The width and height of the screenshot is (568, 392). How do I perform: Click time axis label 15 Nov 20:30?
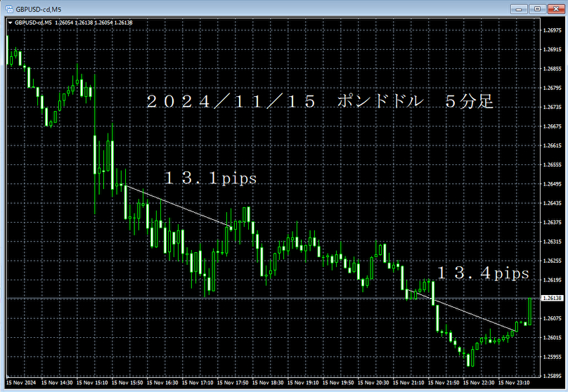pyautogui.click(x=373, y=383)
